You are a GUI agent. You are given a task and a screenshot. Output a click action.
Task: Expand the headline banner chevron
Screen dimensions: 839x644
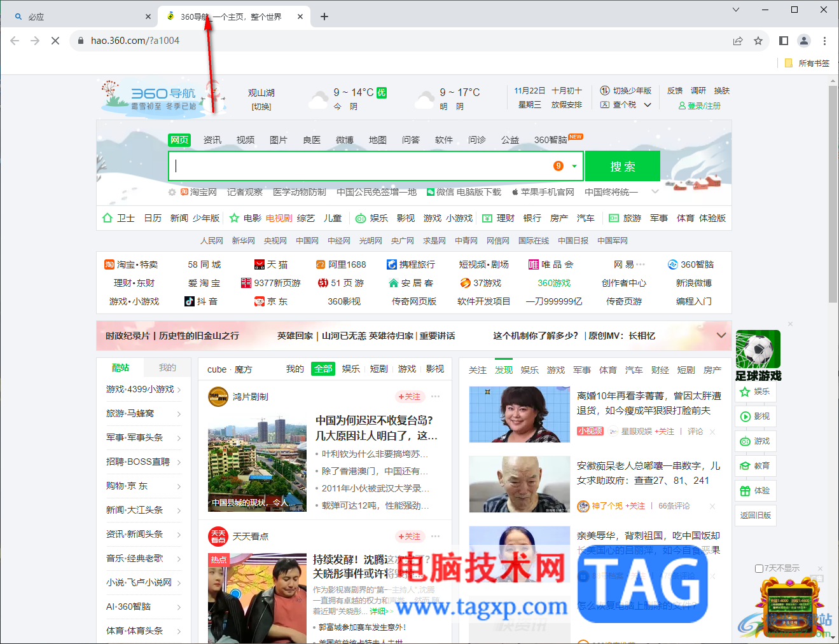[x=721, y=335]
